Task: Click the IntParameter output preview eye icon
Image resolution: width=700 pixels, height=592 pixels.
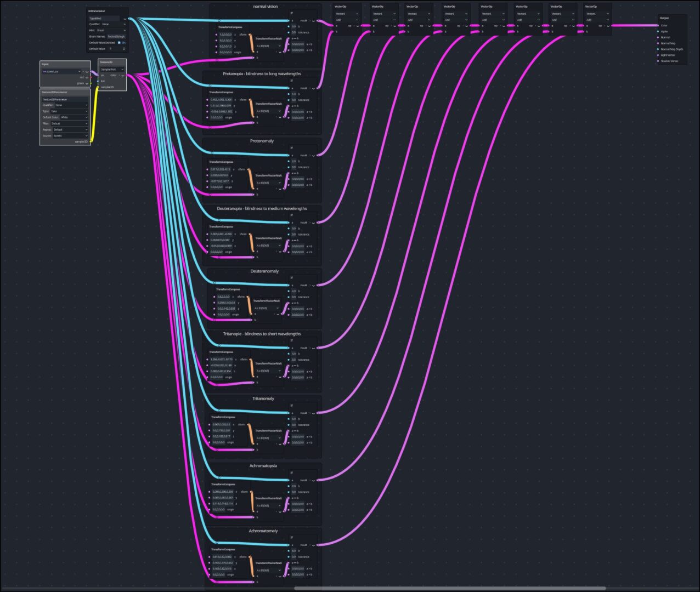Action: tap(125, 19)
